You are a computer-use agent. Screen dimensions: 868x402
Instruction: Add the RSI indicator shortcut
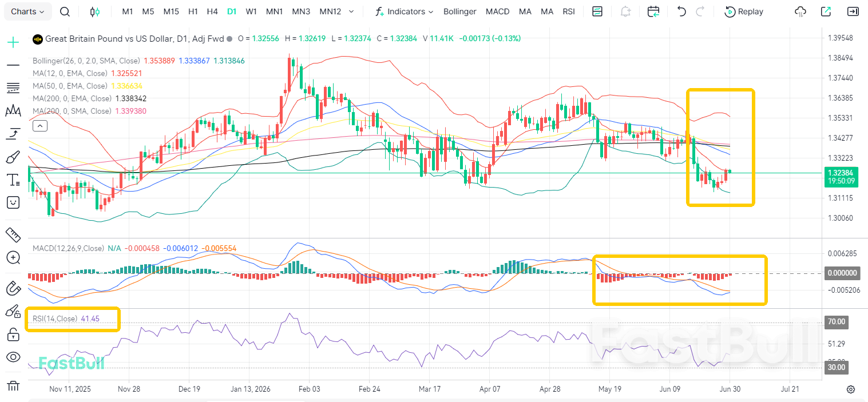[x=569, y=11]
